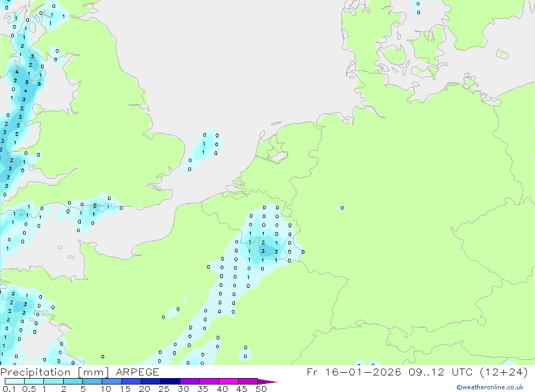Click the 30–35 mm purple legend swatch

[190, 381]
